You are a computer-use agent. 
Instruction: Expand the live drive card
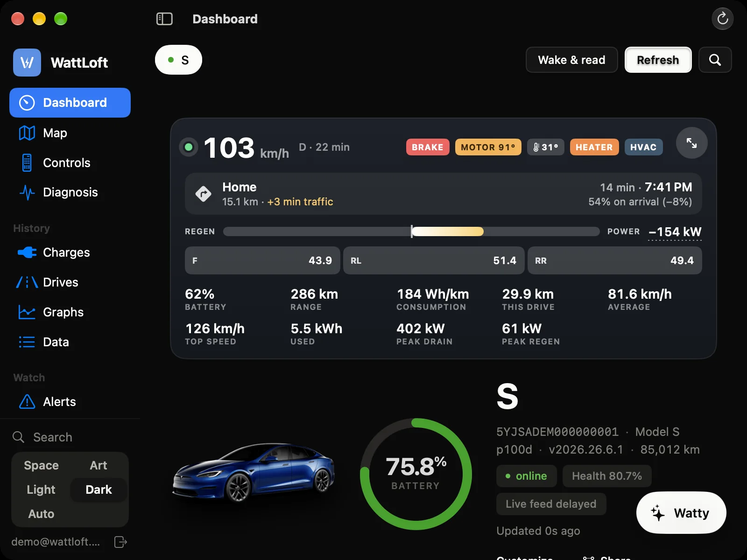click(691, 143)
